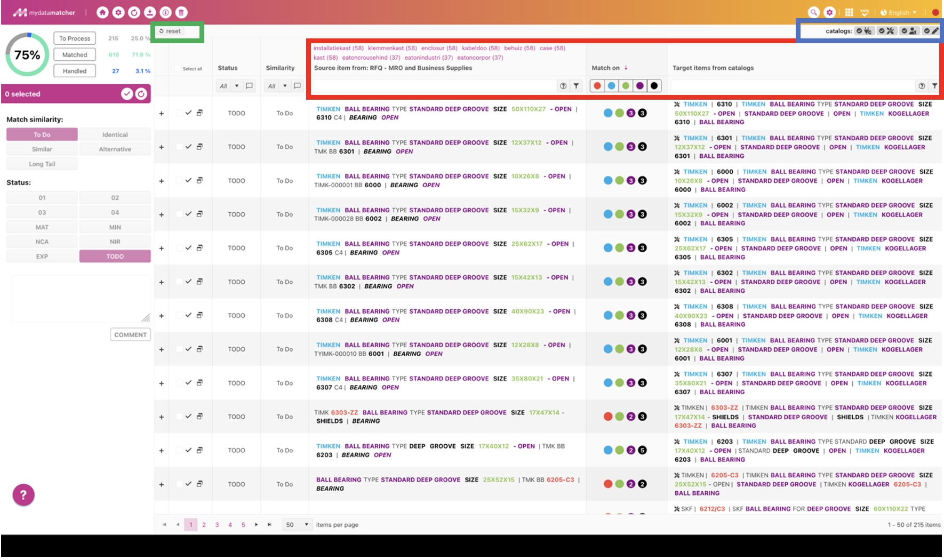Select the Alternative similarity filter
Screen dimensions: 944x560
pos(115,149)
